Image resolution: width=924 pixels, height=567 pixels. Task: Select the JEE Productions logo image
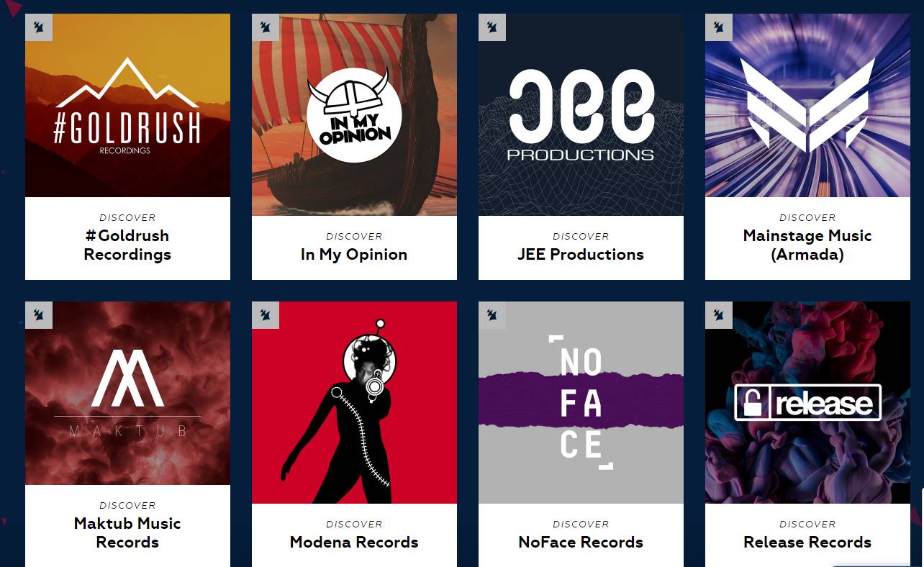[581, 115]
